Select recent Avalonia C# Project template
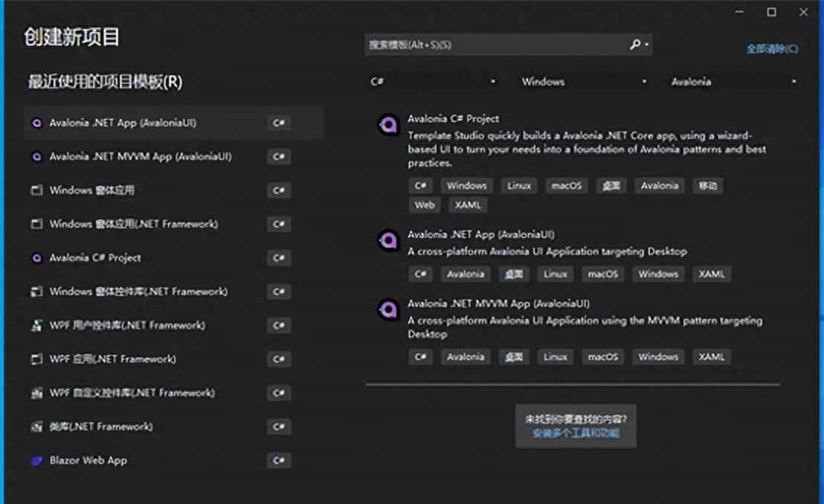The height and width of the screenshot is (504, 824). 95,258
